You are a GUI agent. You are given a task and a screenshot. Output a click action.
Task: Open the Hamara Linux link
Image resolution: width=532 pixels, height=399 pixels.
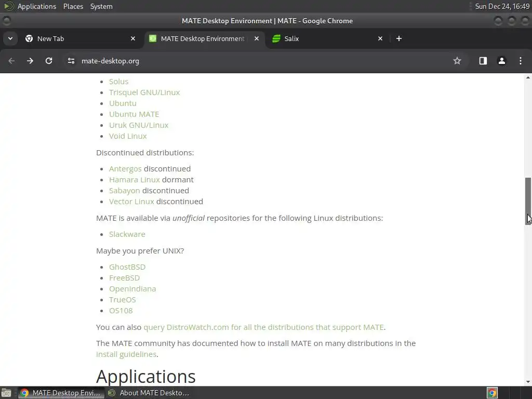[x=135, y=179]
